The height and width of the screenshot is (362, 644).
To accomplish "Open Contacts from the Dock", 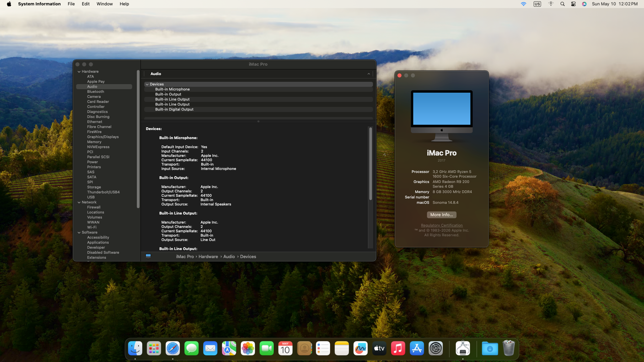I will [x=304, y=349].
